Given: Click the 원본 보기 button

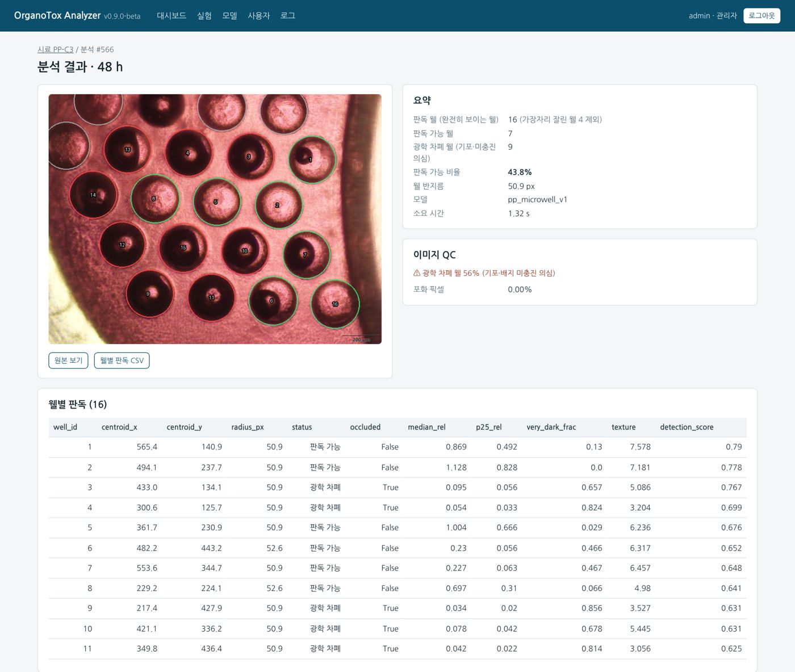Looking at the screenshot, I should click(68, 360).
